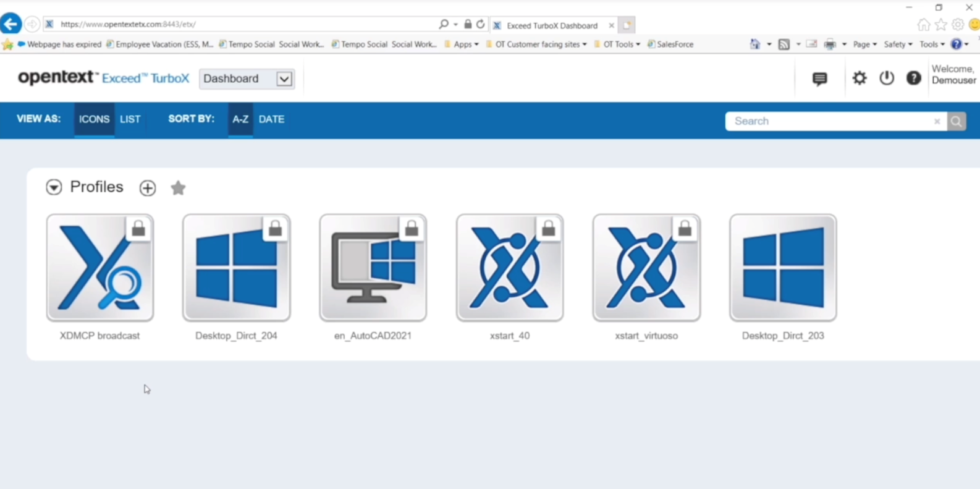Switch view to LIST
Viewport: 980px width, 489px height.
[x=130, y=119]
